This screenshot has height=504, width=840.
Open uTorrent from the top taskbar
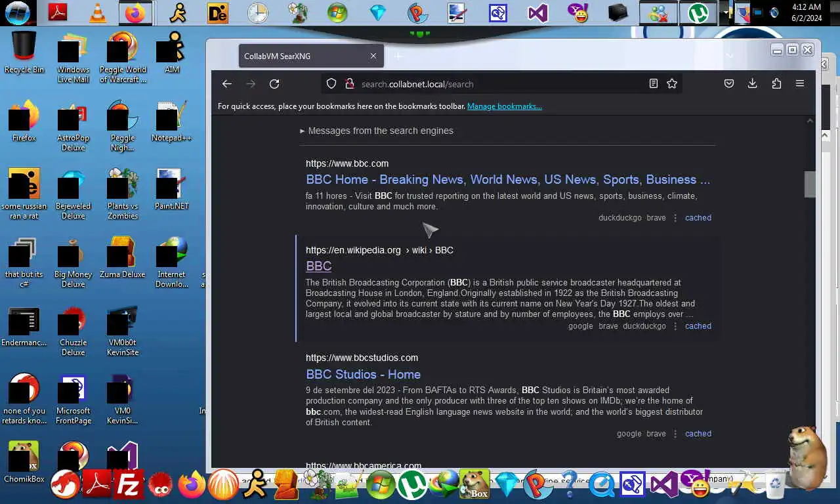698,12
